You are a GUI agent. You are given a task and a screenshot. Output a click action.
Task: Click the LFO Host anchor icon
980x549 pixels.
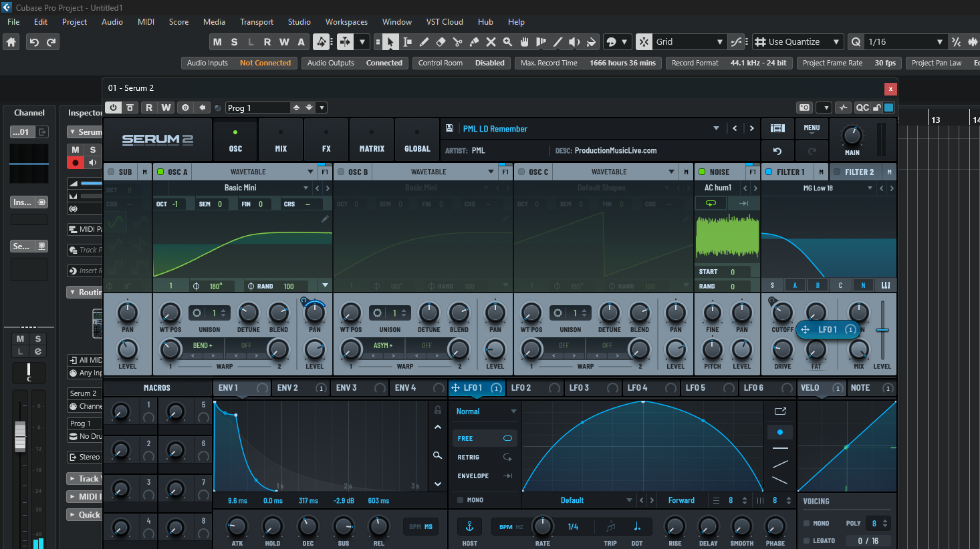pos(469,526)
